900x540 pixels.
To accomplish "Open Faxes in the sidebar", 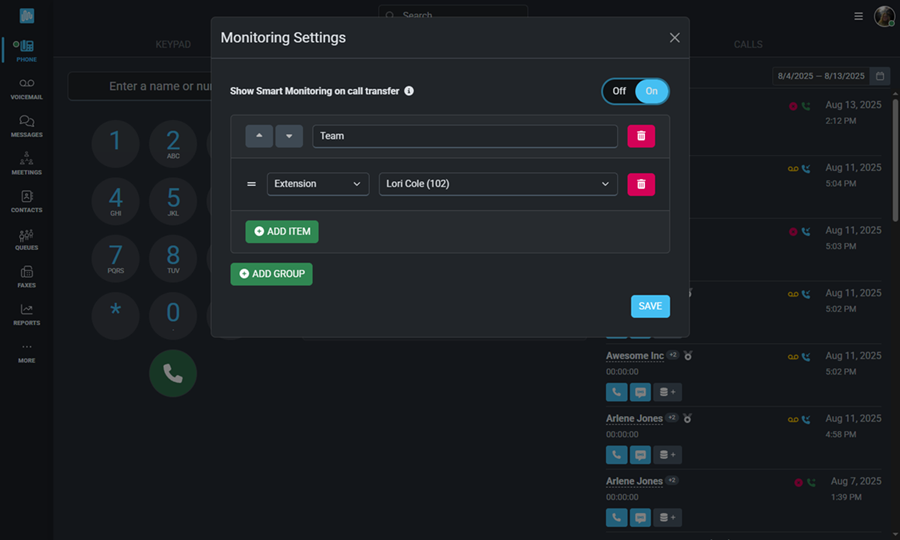I will click(x=26, y=277).
